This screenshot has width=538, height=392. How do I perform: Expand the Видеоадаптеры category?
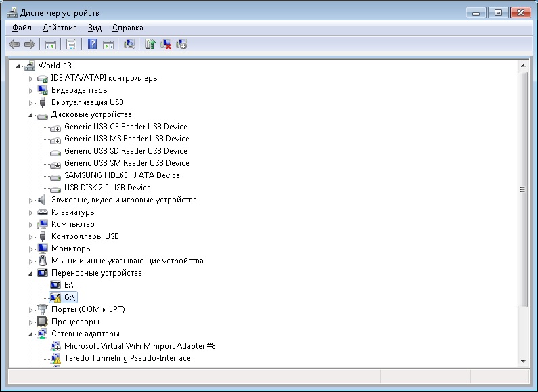pos(30,91)
